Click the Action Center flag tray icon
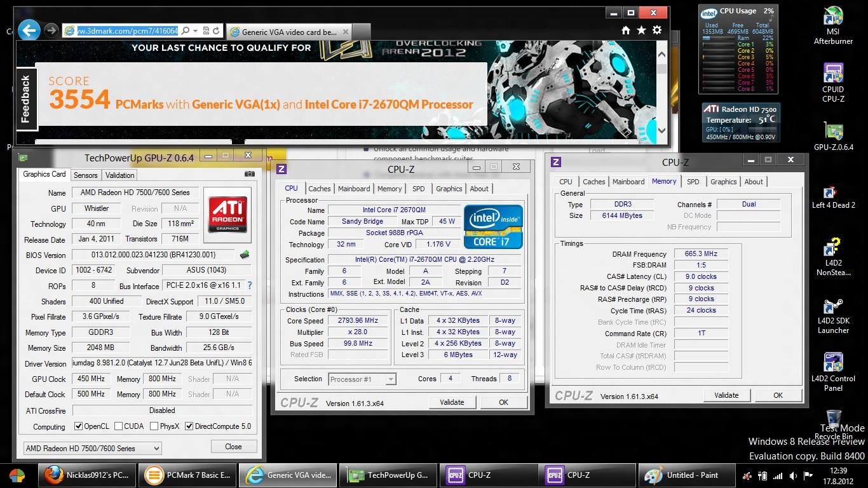868x488 pixels. (x=809, y=475)
